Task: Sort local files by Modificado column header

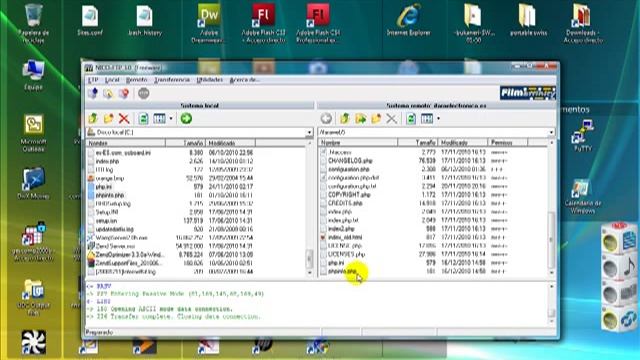Action: 230,143
